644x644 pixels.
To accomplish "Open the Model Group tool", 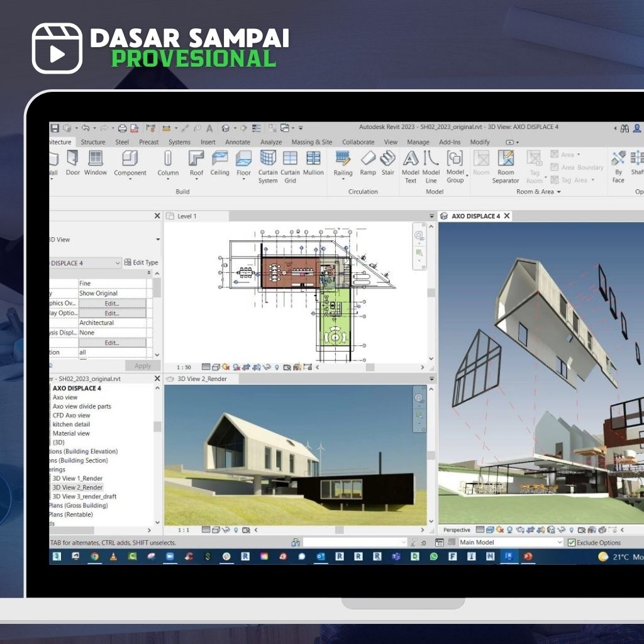I will (455, 166).
